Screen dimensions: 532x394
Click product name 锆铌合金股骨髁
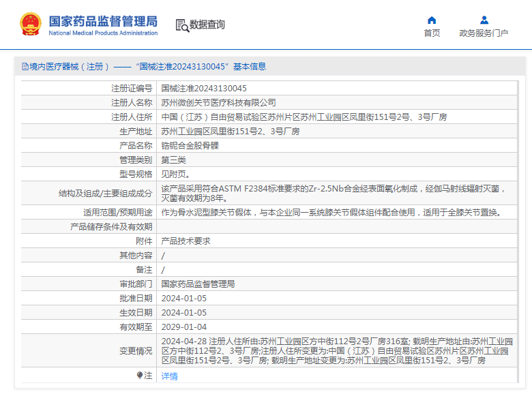(190, 145)
